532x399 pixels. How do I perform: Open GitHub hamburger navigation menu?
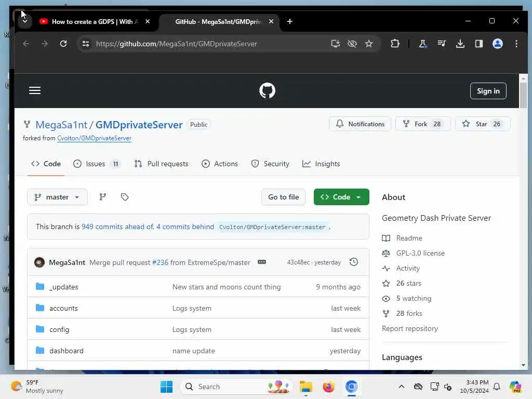(x=35, y=90)
